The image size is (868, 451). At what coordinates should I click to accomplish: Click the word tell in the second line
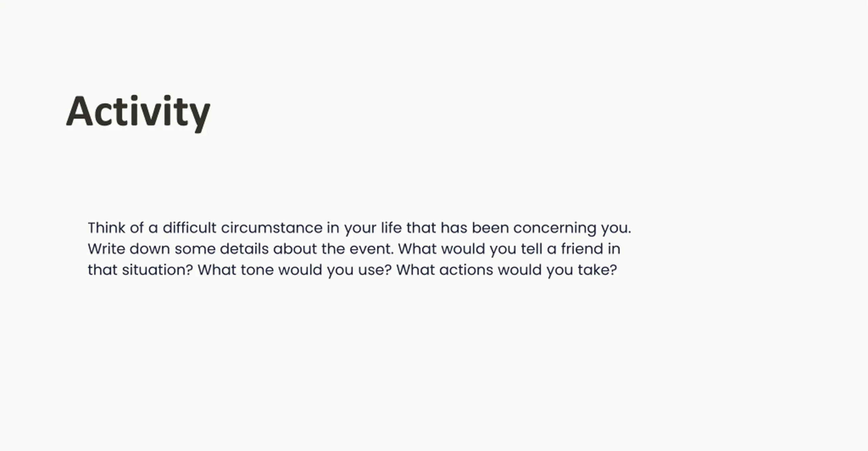coord(532,249)
